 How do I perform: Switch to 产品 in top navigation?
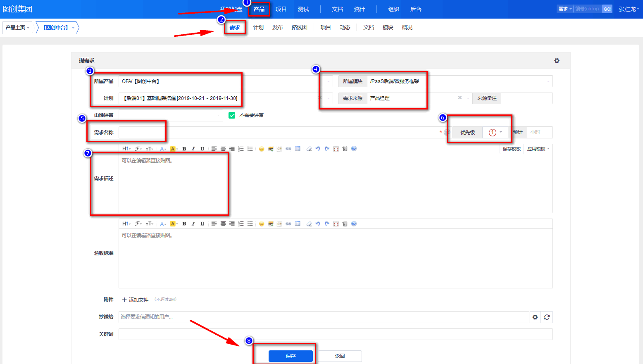point(259,9)
